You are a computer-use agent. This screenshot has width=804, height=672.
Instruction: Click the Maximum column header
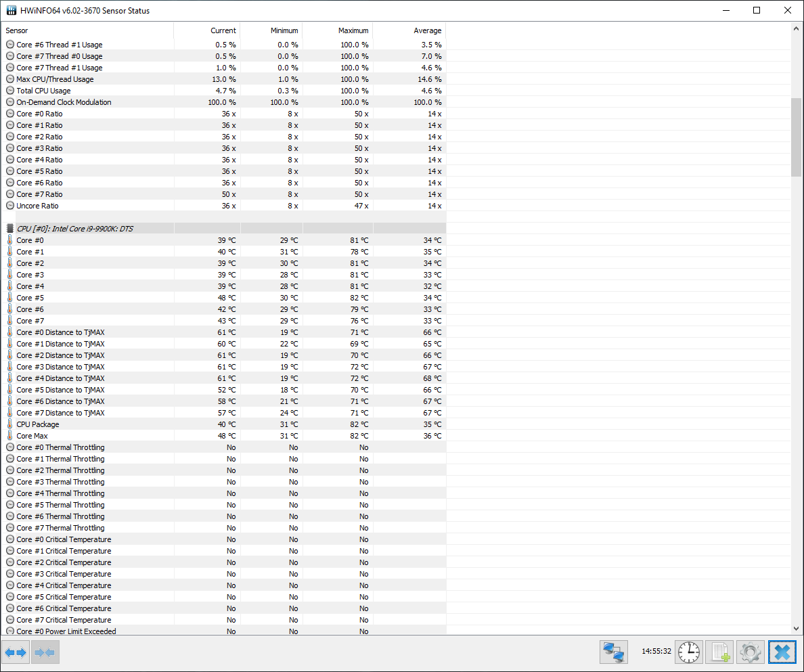pyautogui.click(x=338, y=30)
